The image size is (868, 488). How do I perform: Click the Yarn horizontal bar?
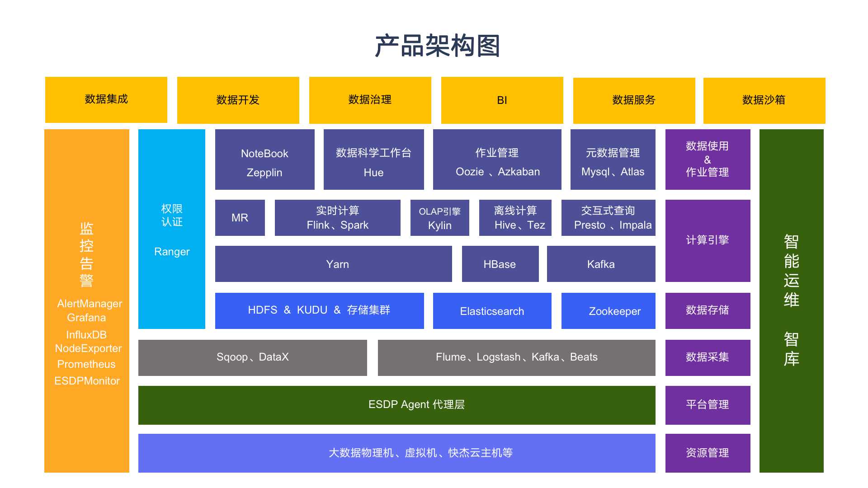(x=333, y=264)
